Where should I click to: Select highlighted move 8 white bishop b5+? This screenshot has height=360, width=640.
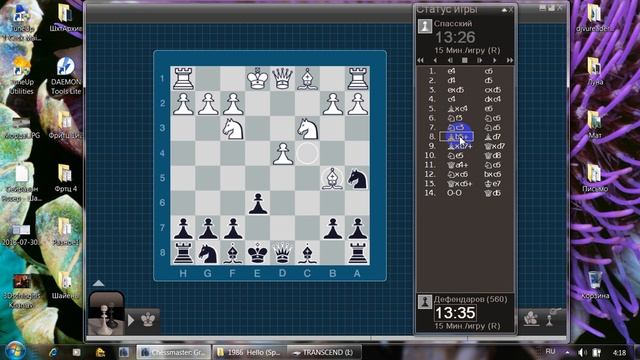pos(457,137)
